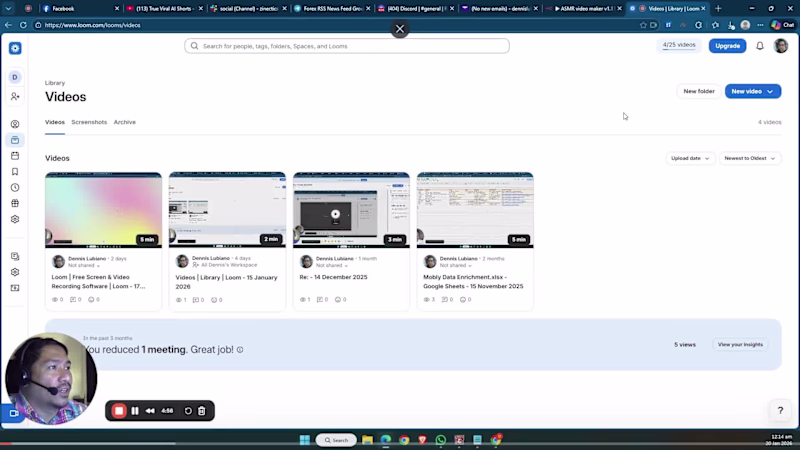This screenshot has width=800, height=450.
Task: Open the Watch Later bookmark sidebar icon
Action: click(15, 172)
